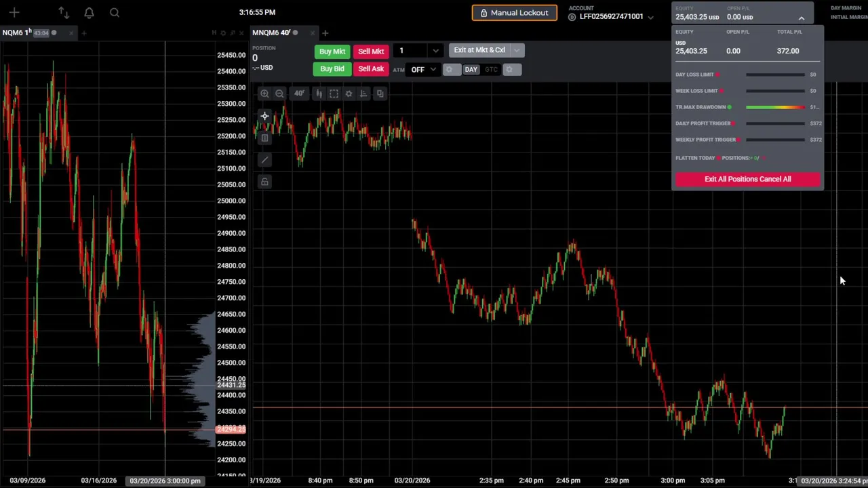Open the list panel icon below the crosshair
The image size is (868, 488).
click(x=264, y=138)
